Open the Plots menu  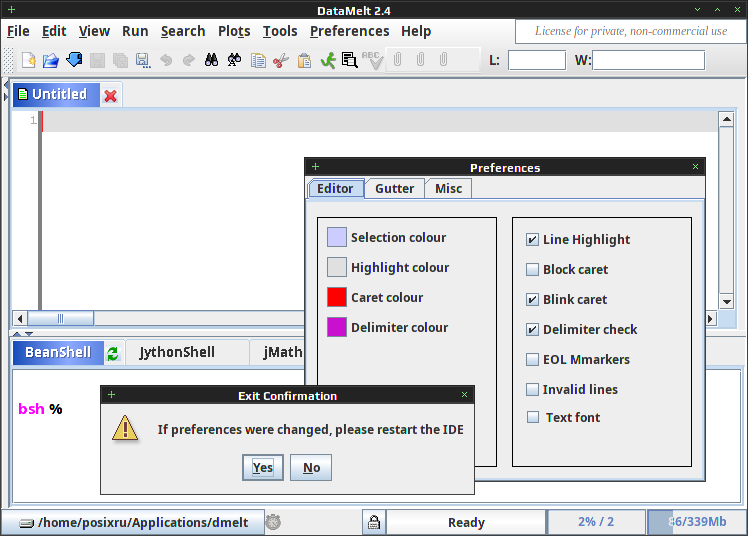(x=234, y=31)
